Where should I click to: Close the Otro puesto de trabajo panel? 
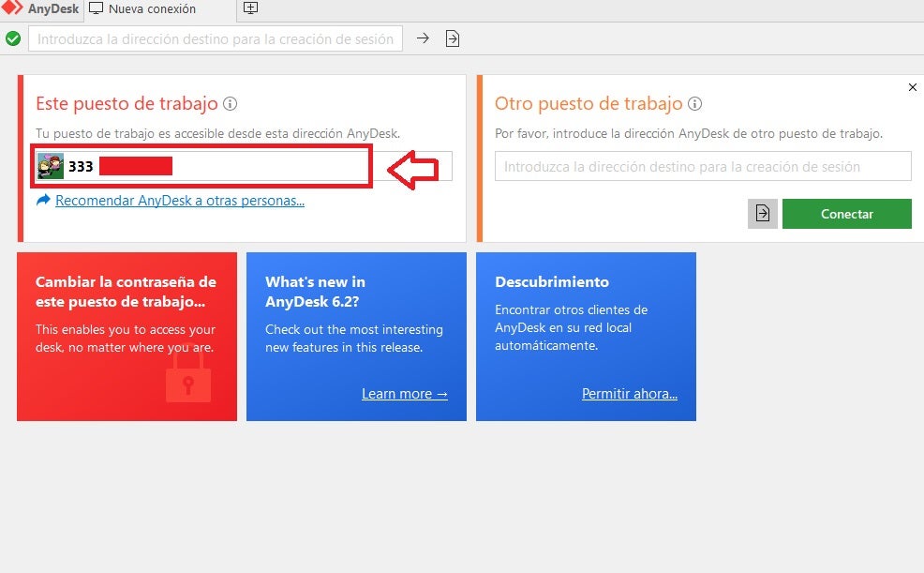tap(913, 87)
